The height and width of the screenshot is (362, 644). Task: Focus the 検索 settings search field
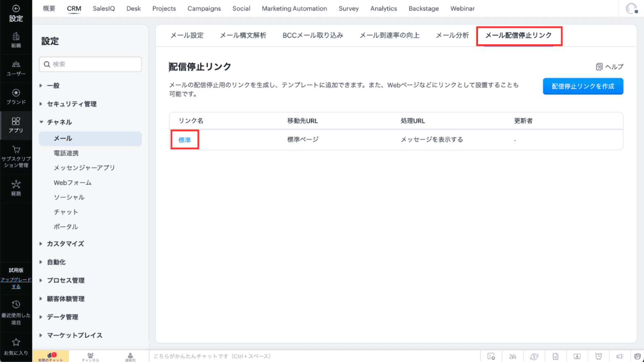click(x=90, y=64)
